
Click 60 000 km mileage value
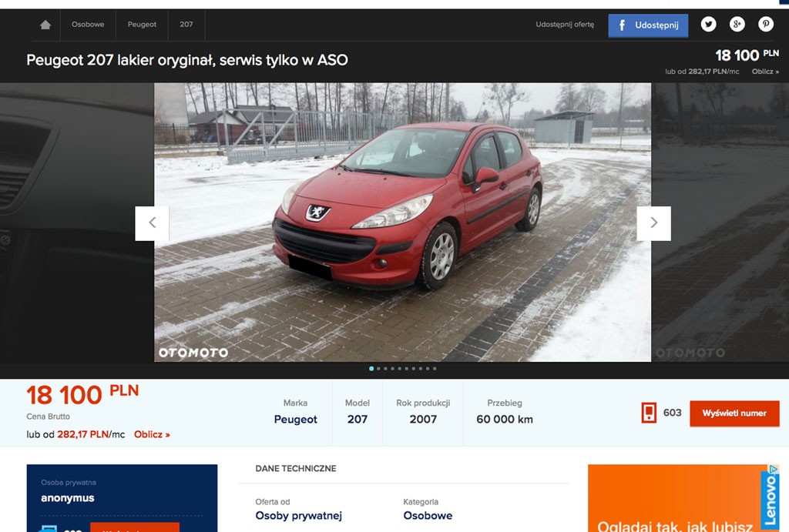504,420
